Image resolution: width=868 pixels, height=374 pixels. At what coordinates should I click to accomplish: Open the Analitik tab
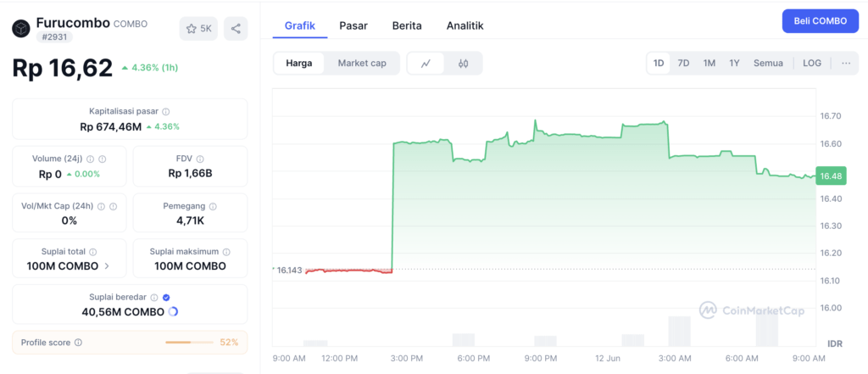465,25
